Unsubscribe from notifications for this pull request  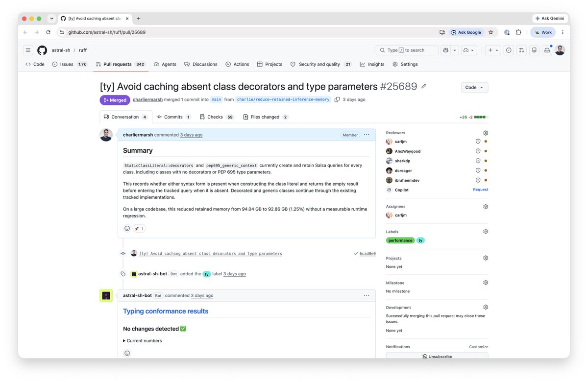click(437, 357)
